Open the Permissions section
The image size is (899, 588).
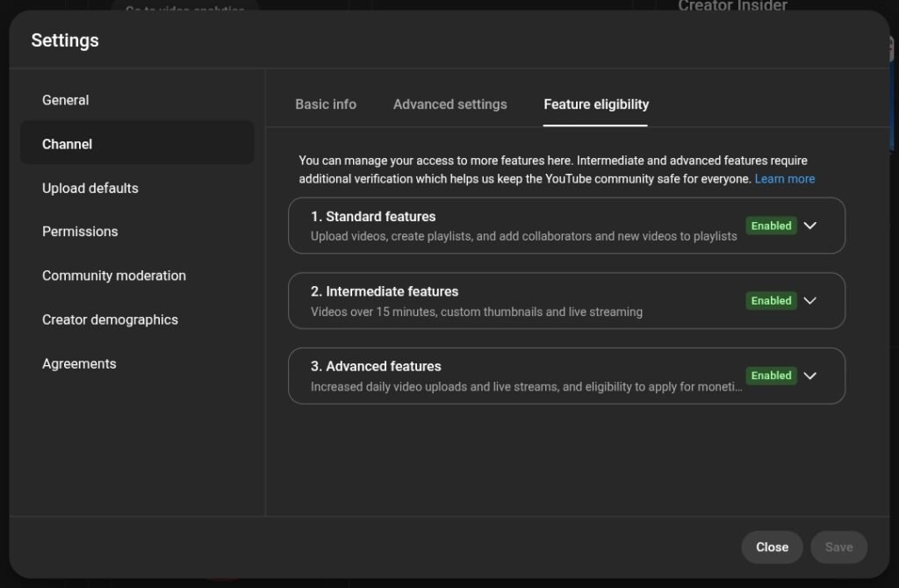[x=80, y=232]
